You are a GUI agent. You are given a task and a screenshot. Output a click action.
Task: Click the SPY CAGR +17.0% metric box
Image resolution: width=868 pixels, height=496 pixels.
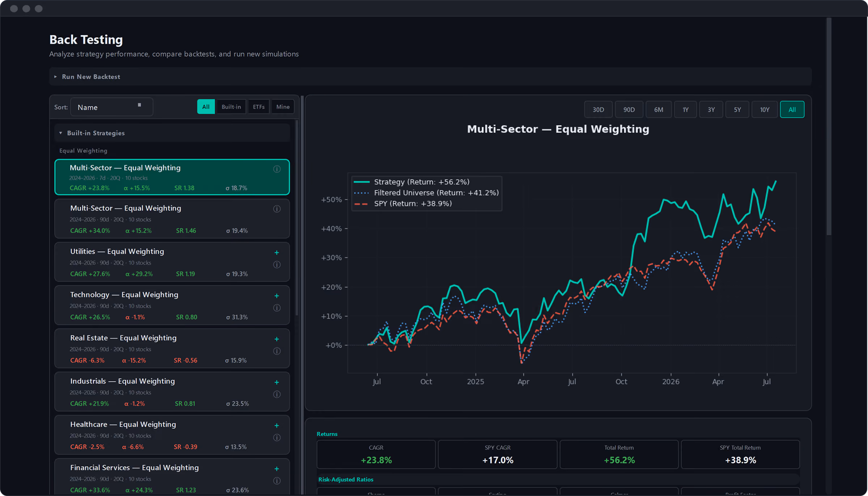(x=498, y=454)
